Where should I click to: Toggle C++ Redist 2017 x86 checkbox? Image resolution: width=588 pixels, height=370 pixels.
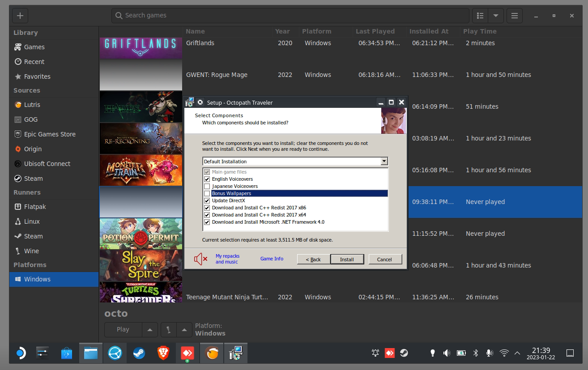(207, 208)
